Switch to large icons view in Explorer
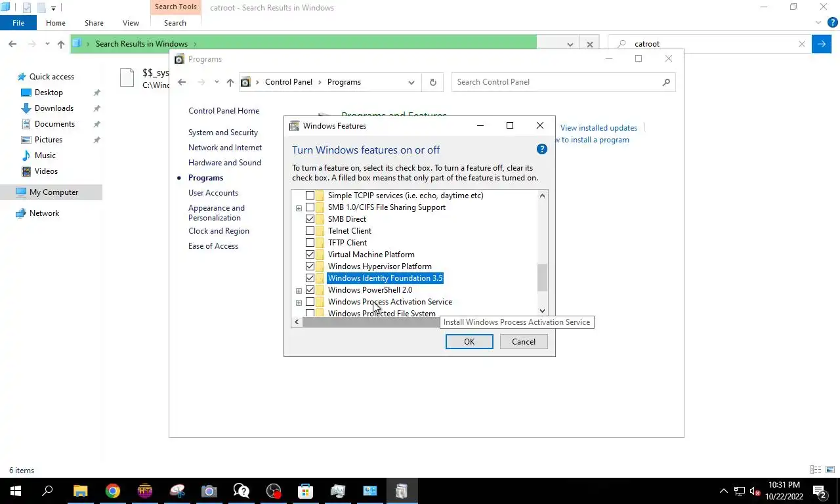840x504 pixels. [829, 470]
